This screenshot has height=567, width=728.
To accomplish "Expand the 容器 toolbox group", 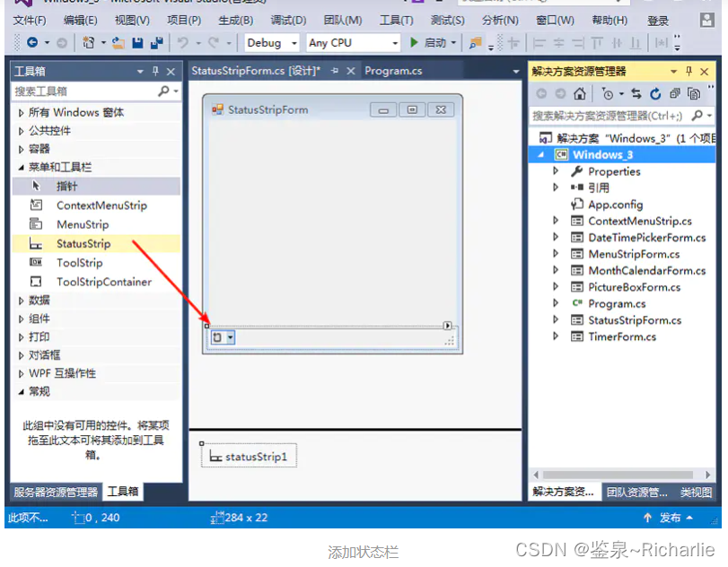I will click(x=21, y=149).
